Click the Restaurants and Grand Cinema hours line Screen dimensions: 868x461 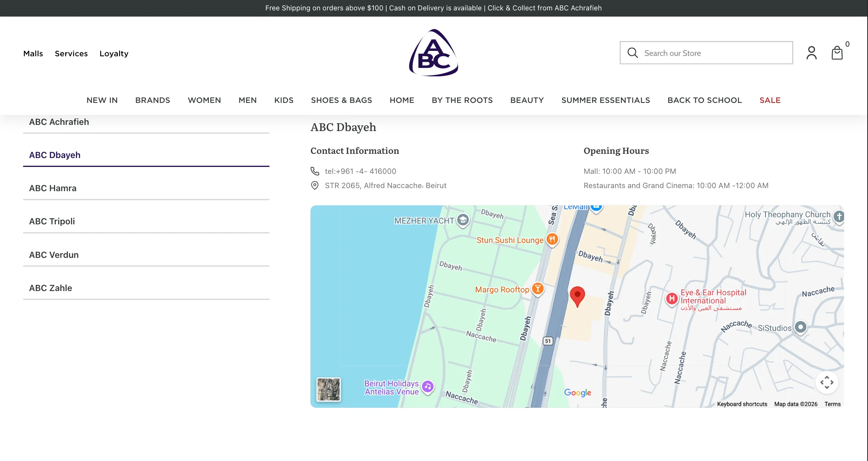pyautogui.click(x=676, y=185)
